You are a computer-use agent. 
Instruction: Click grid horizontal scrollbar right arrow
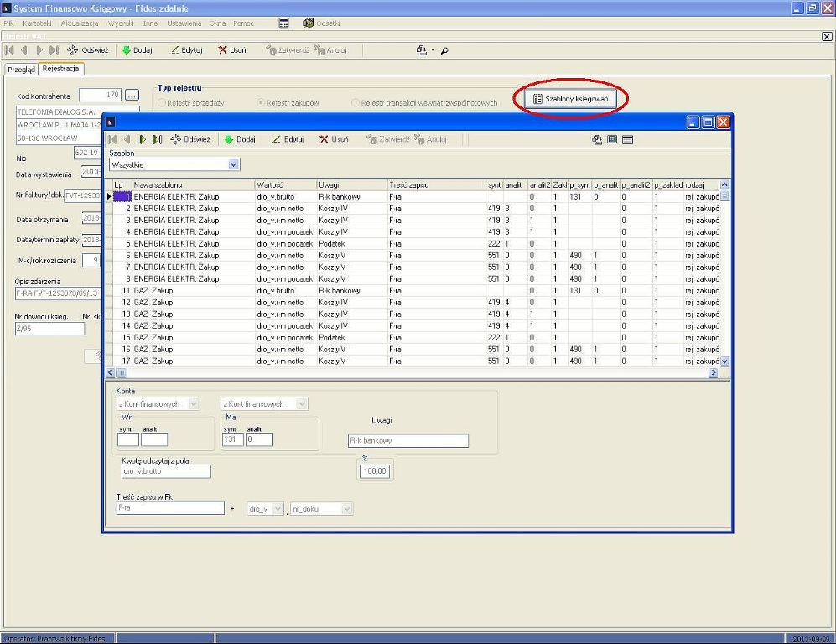pos(714,372)
